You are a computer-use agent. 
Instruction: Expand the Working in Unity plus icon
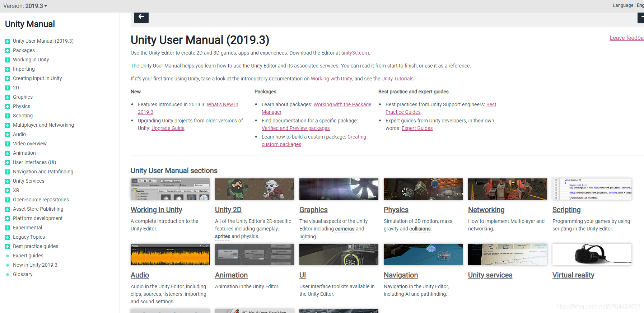click(x=8, y=60)
